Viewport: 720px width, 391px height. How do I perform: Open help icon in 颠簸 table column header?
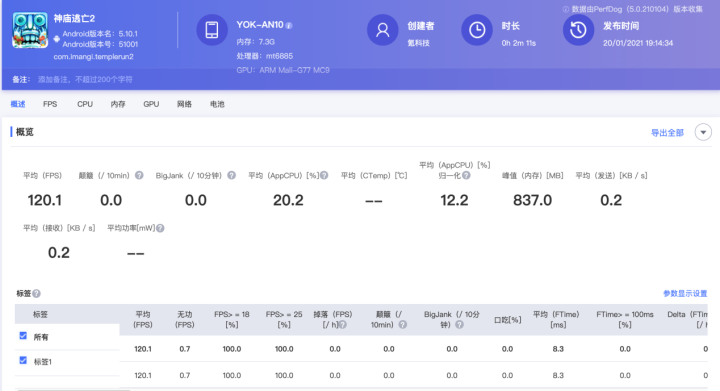(403, 324)
